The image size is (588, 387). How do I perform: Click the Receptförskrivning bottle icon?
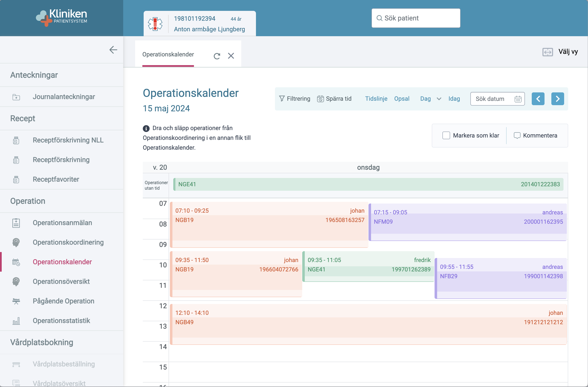click(16, 160)
